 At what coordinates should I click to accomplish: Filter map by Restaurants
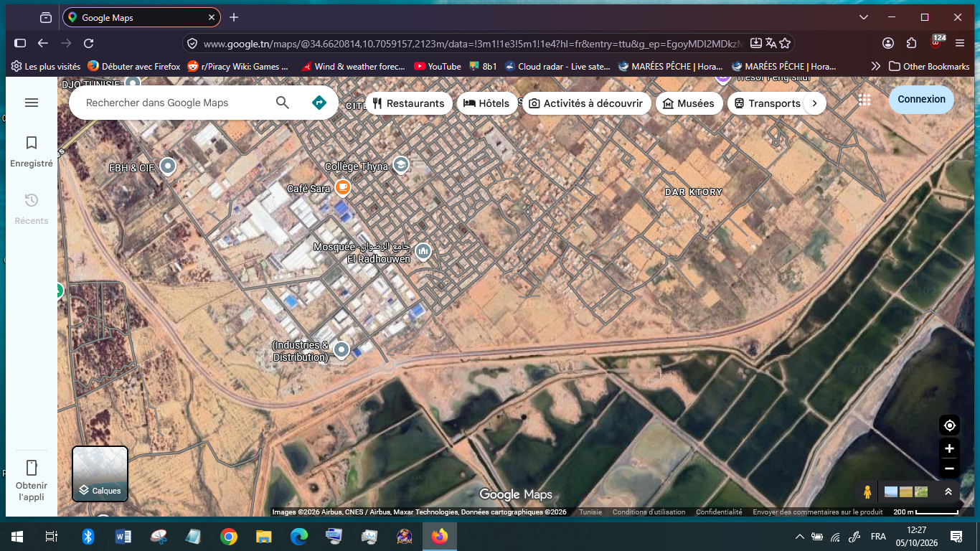tap(409, 103)
